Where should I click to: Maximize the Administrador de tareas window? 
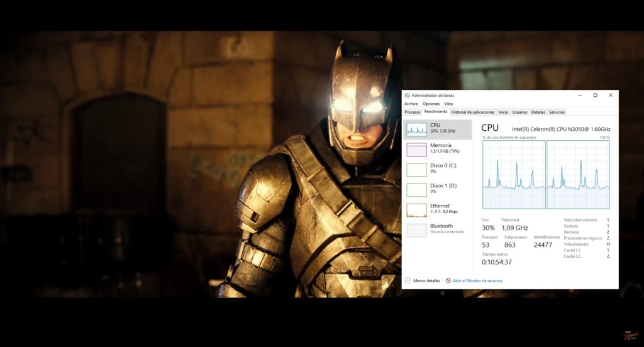595,96
